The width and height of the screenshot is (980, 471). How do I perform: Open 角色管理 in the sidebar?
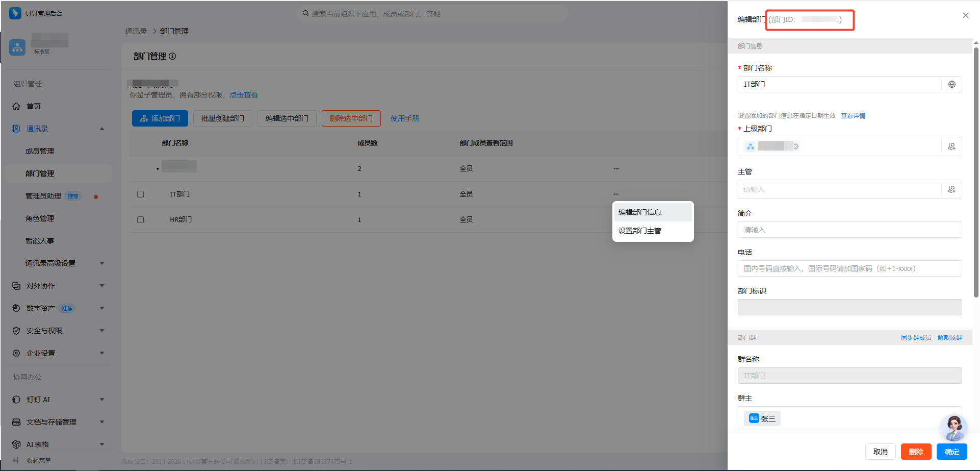40,218
